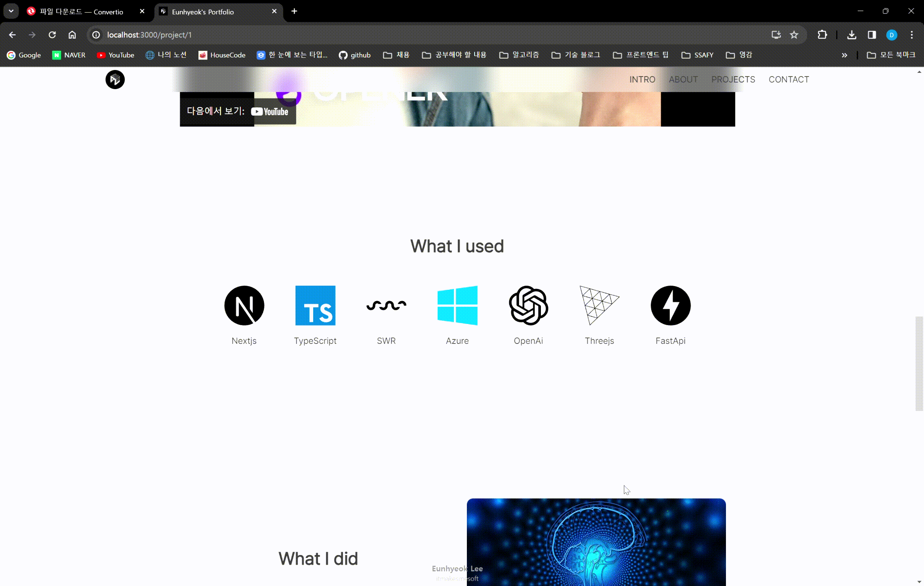Click the TypeScript TS icon
This screenshot has height=586, width=924.
click(x=315, y=306)
